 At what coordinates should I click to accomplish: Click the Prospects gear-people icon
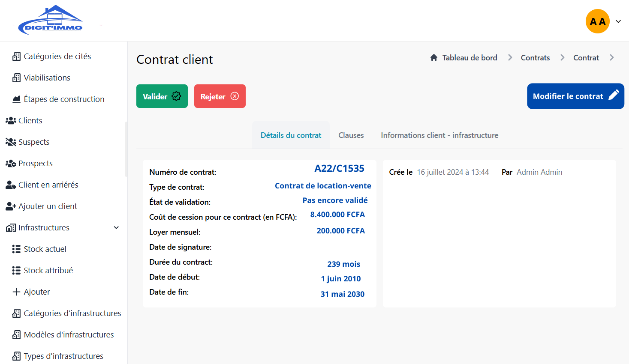pos(11,164)
